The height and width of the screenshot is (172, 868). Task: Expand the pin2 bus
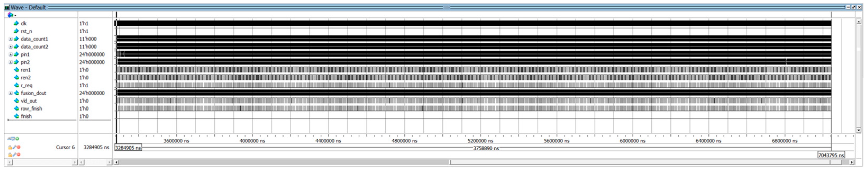(10, 62)
